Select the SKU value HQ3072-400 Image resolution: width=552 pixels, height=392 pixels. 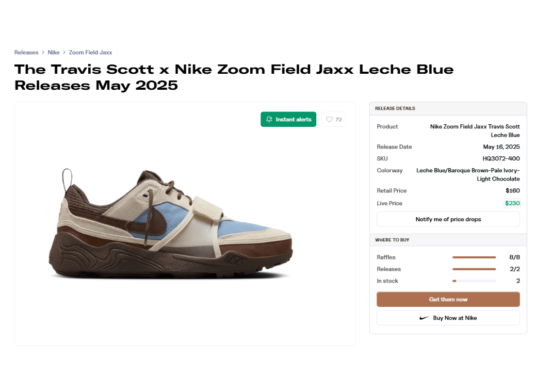[501, 159]
